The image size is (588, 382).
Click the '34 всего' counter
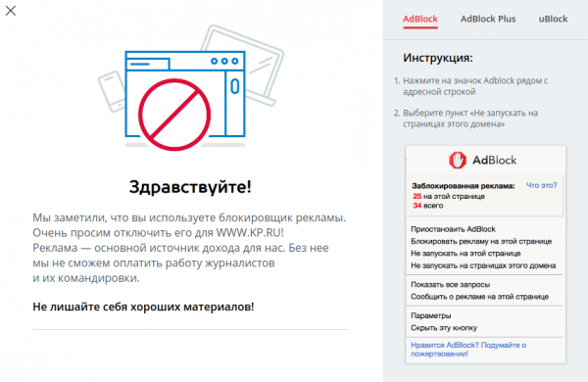tap(428, 206)
